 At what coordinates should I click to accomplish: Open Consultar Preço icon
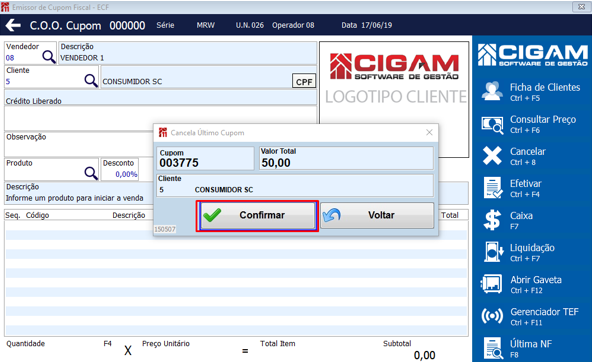tap(492, 124)
